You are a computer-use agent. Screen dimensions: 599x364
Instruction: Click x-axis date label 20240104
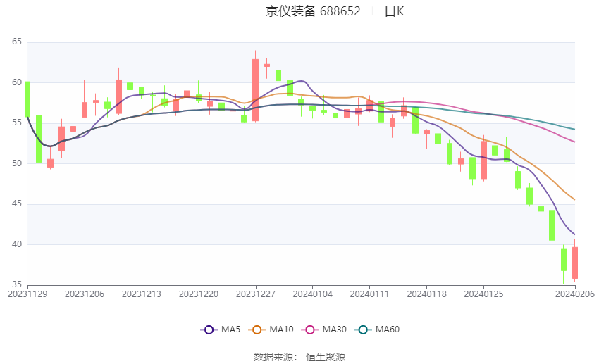tap(312, 294)
